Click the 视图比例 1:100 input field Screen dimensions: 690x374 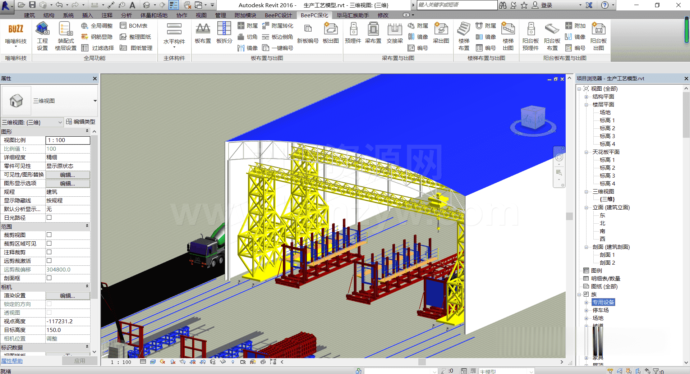[x=68, y=140]
